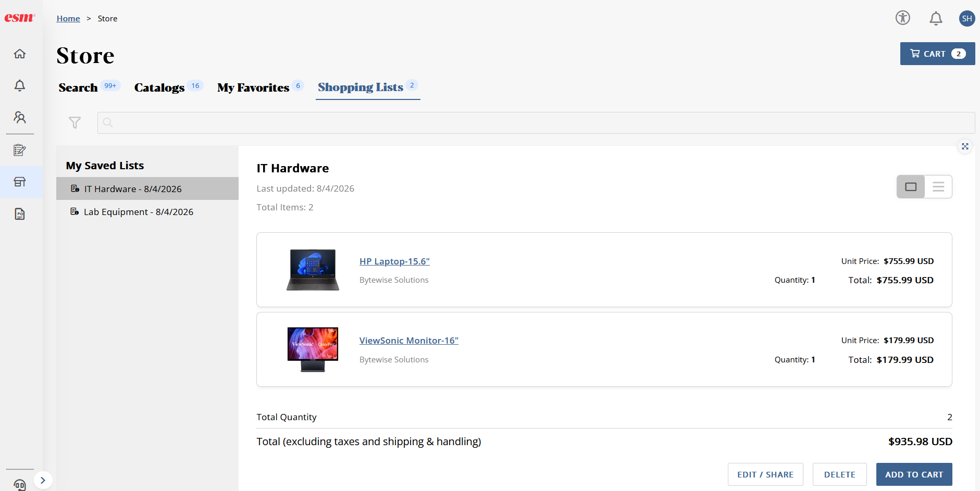980x491 pixels.
Task: Expand the details panel to full screen
Action: [965, 146]
